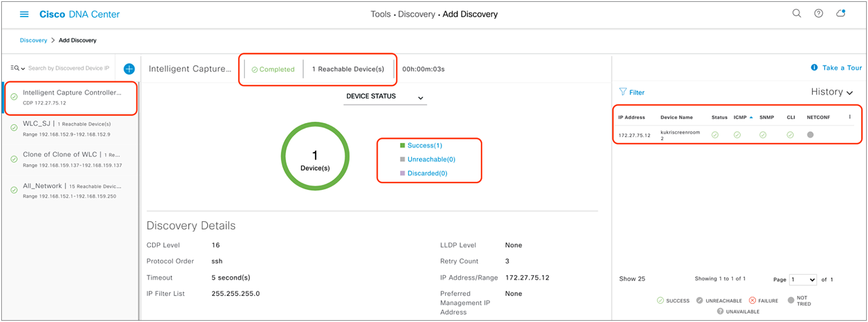Sort by the SNMP column header
The height and width of the screenshot is (322, 868).
point(766,117)
